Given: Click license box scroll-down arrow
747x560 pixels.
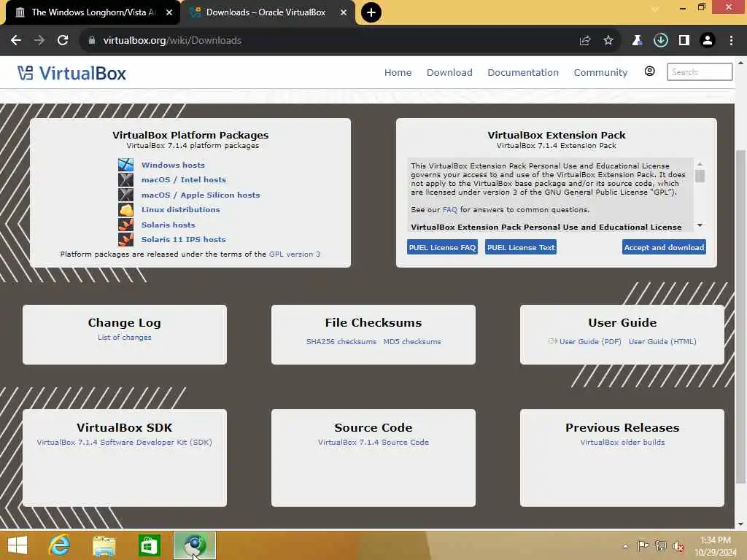Looking at the screenshot, I should (x=700, y=225).
